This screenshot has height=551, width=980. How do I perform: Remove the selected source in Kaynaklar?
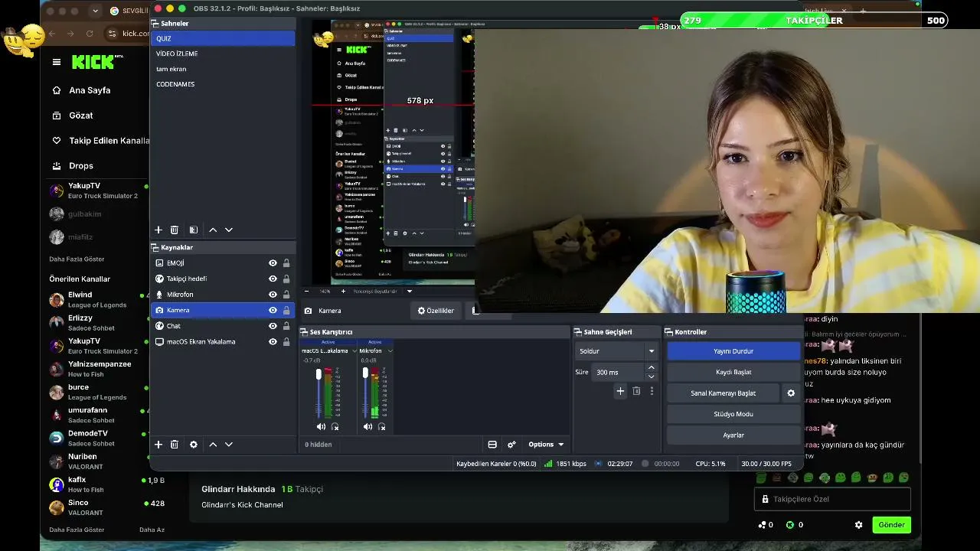(175, 445)
